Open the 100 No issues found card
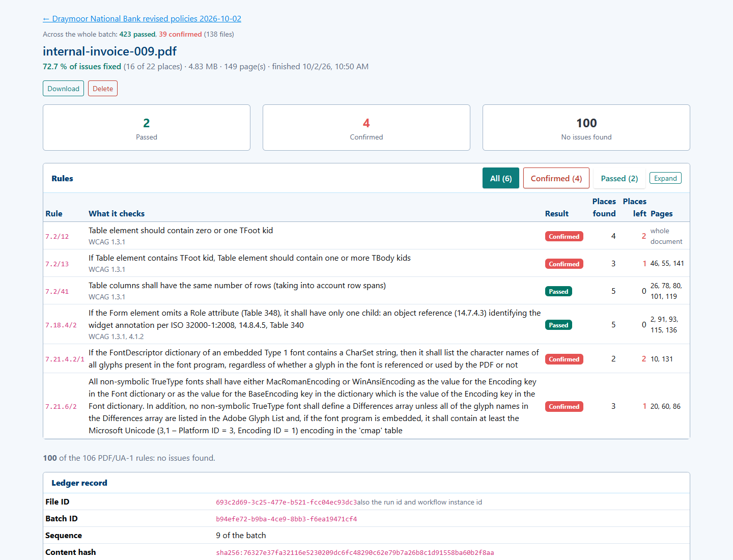 click(x=586, y=128)
